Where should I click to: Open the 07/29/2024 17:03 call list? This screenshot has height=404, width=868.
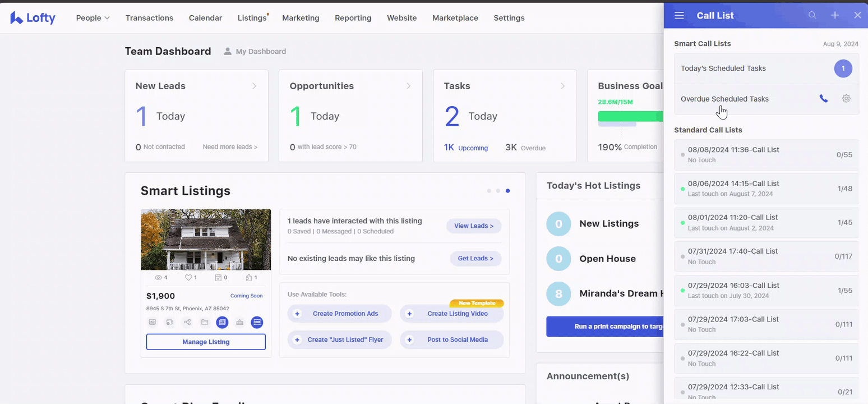tap(767, 324)
